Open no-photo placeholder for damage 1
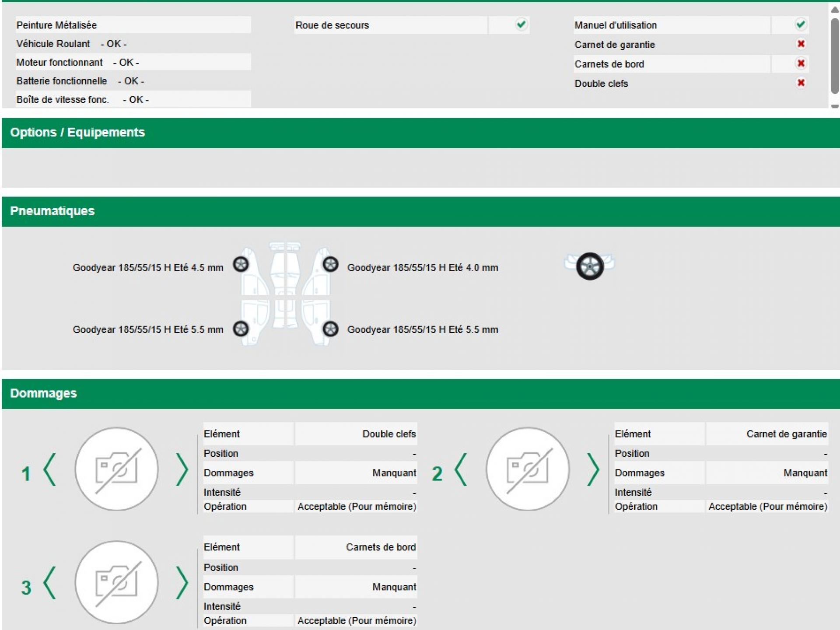Screen dimensions: 840x630 click(x=116, y=469)
